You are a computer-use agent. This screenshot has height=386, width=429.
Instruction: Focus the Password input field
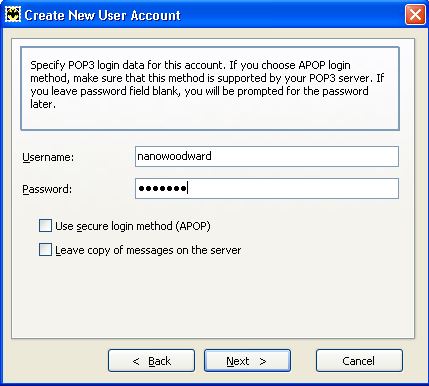click(267, 189)
